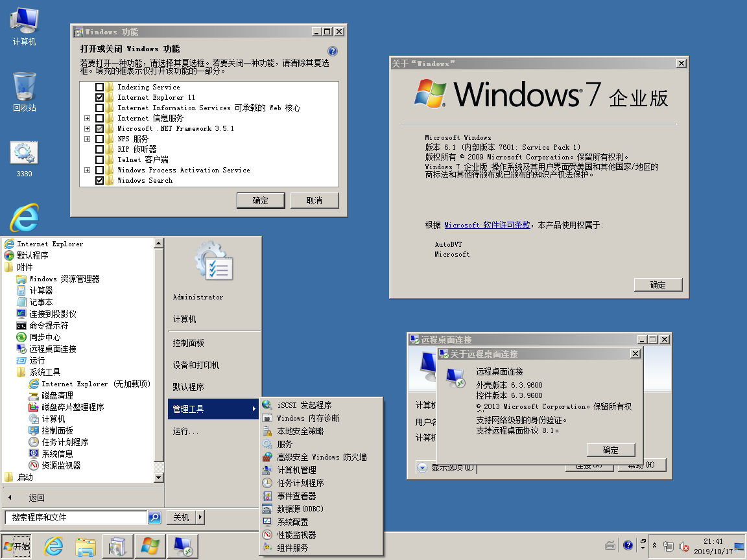Open the Recycle Bin desktop icon
Screen dimensions: 747x560
[x=24, y=86]
